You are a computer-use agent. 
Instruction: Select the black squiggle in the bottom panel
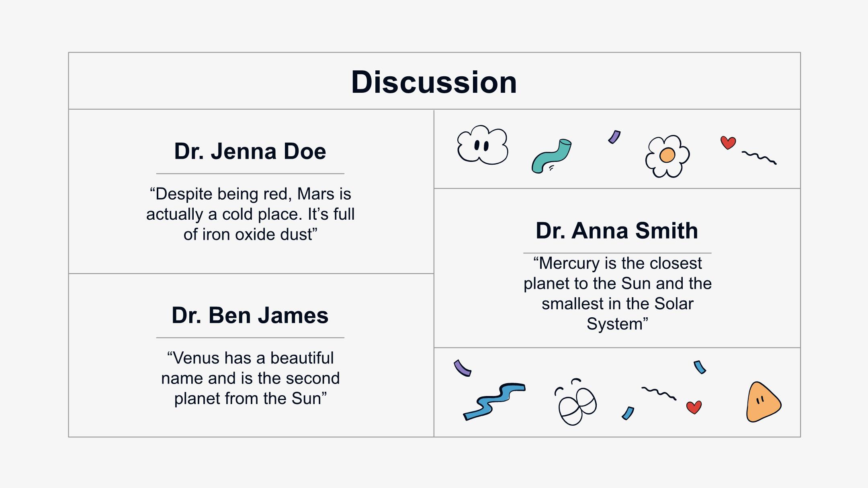[x=659, y=393]
